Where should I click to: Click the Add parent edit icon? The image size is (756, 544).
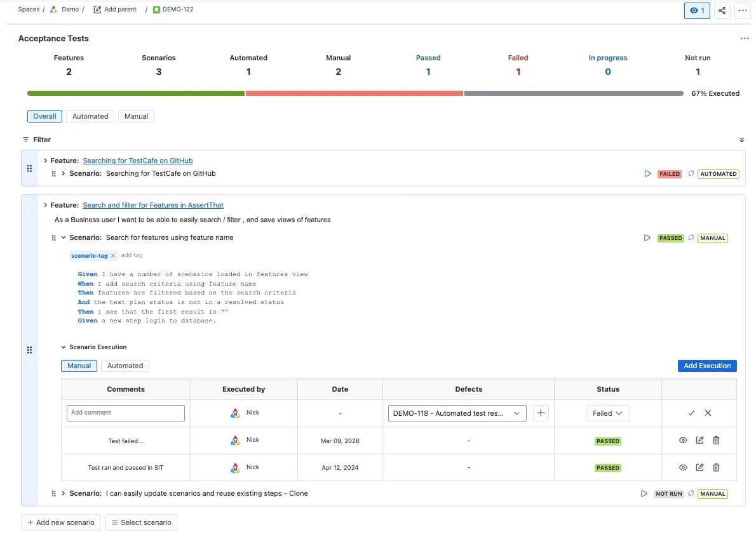[x=97, y=10]
